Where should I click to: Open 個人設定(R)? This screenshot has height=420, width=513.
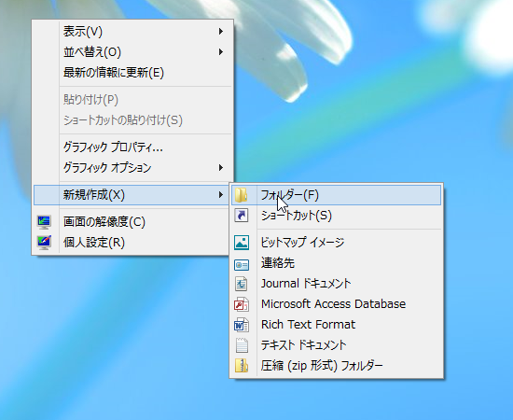point(132,243)
